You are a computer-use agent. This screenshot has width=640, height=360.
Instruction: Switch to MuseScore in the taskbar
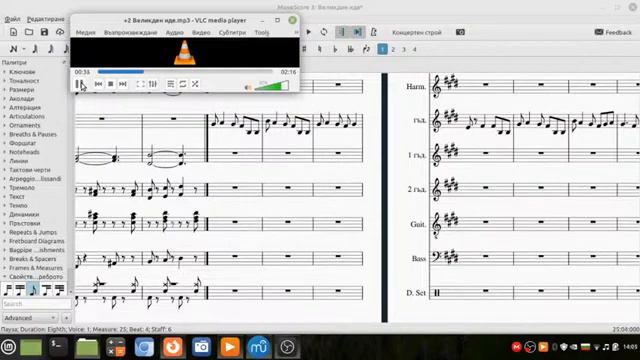(x=258, y=347)
